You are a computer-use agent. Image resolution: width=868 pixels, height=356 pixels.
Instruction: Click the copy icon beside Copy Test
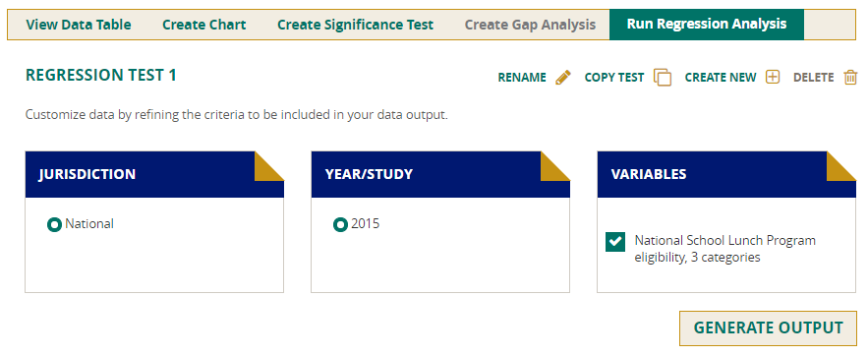[663, 78]
